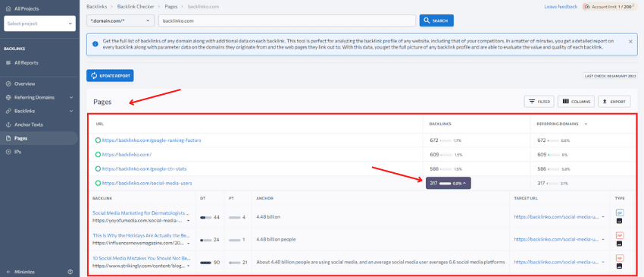Click the domain search input field

(287, 20)
